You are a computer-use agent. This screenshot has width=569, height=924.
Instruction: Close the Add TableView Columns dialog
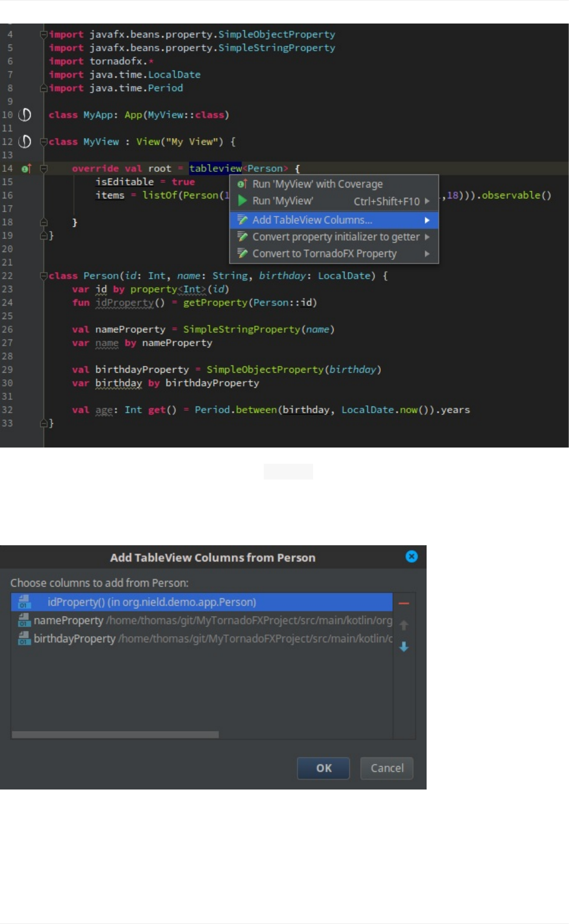pos(412,557)
